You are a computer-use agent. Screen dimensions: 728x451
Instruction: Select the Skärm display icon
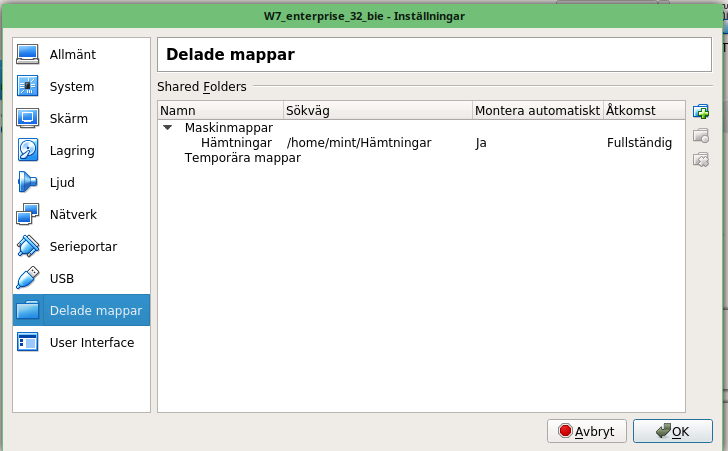pos(28,119)
